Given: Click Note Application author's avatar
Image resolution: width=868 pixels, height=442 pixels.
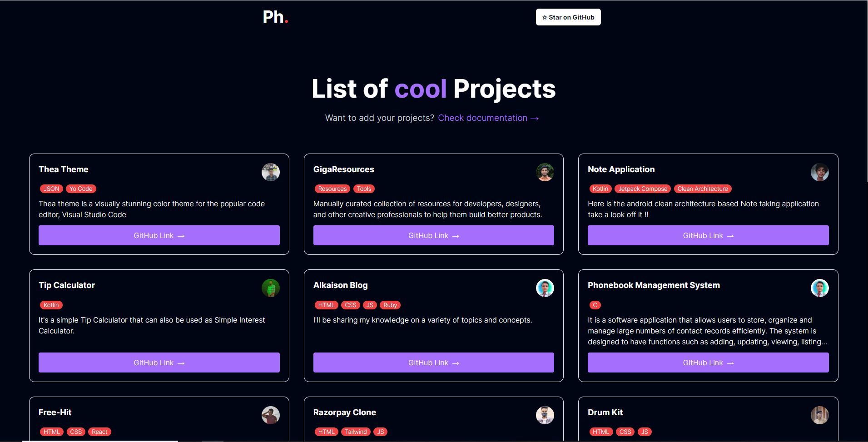Looking at the screenshot, I should (x=820, y=172).
